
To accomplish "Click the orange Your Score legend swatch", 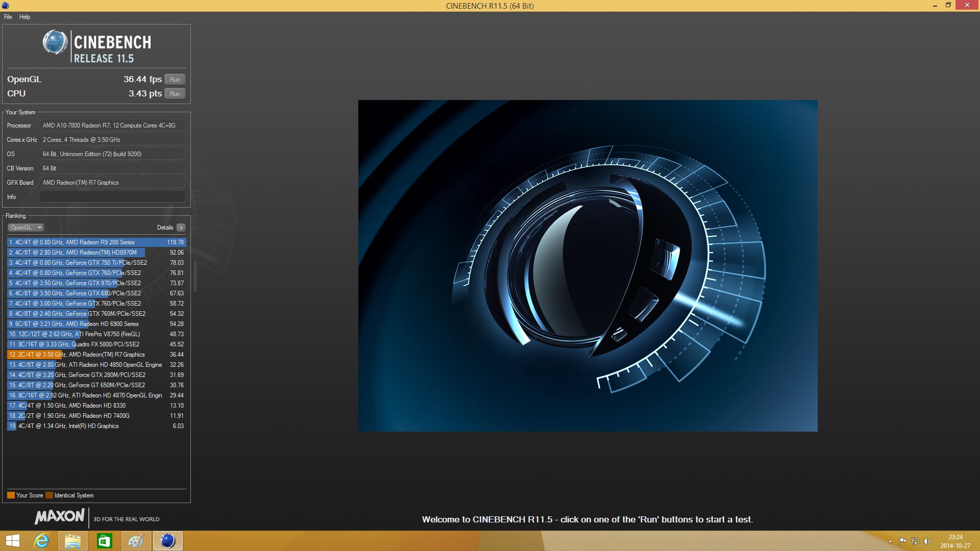I will pyautogui.click(x=11, y=495).
